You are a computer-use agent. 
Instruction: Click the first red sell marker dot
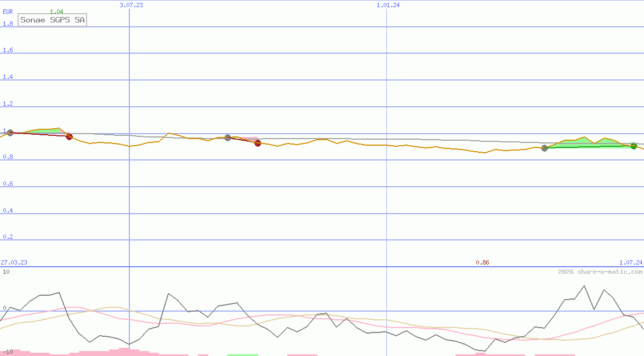coord(69,136)
